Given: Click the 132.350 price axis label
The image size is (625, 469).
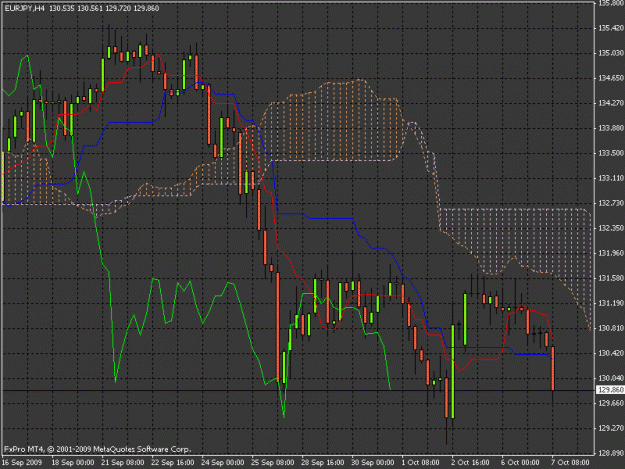Looking at the screenshot, I should [x=611, y=228].
